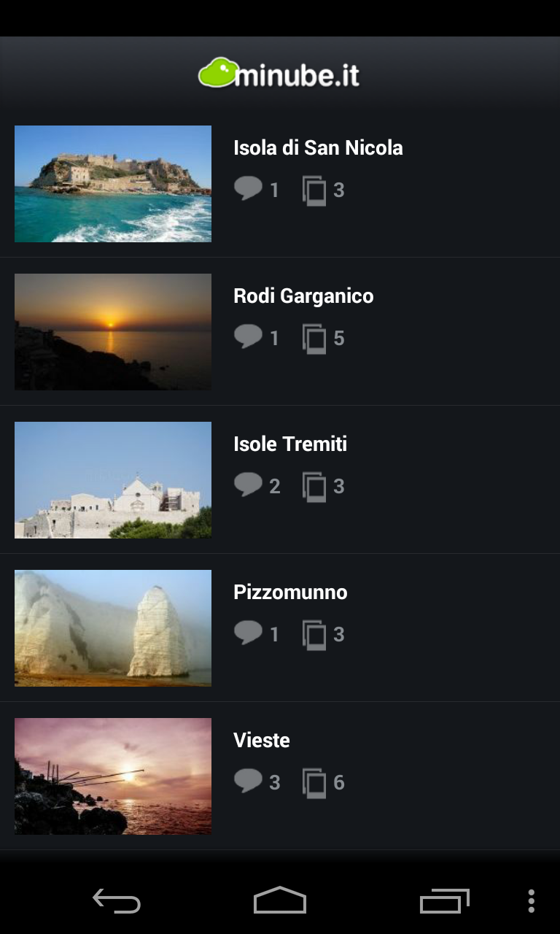Image resolution: width=560 pixels, height=934 pixels.
Task: Tap photos icon for Rodi Garganico
Action: 314,339
